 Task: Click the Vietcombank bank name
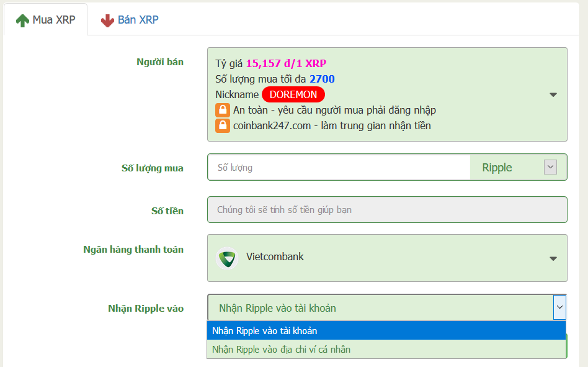(x=275, y=256)
